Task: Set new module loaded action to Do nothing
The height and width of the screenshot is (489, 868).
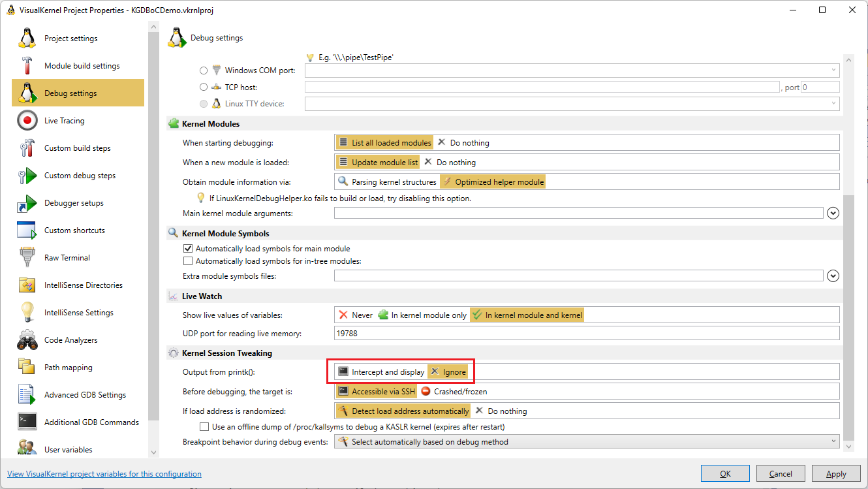Action: (x=450, y=162)
